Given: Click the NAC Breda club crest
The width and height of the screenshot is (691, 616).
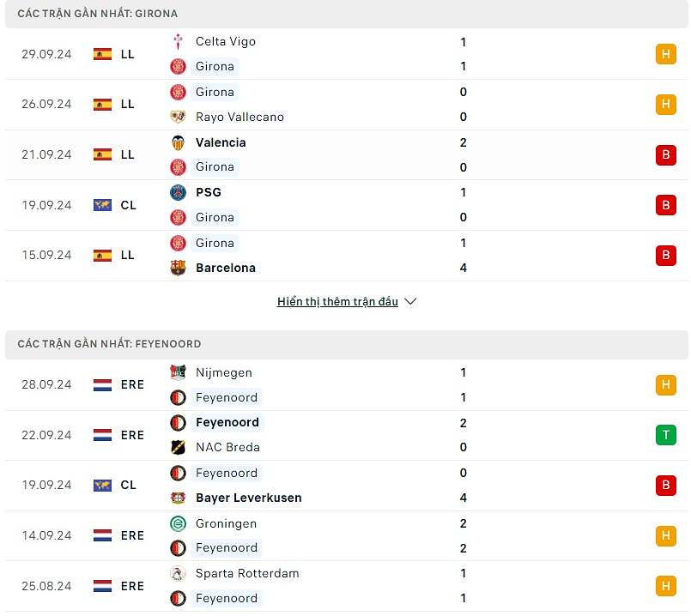Looking at the screenshot, I should pos(179,447).
